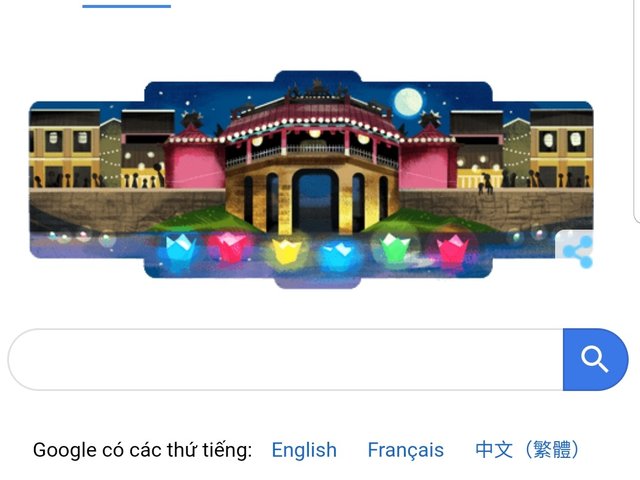Click the red lantern beside the cyan one

[229, 247]
